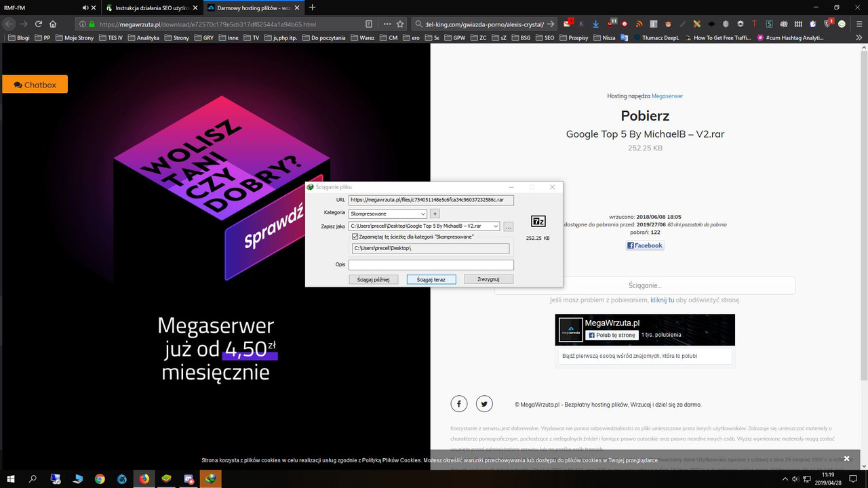Open the Blogi bookmarks folder
This screenshot has height=488, width=868.
[18, 38]
